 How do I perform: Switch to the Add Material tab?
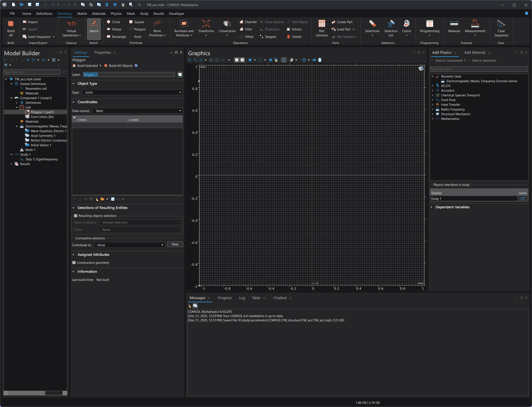474,53
